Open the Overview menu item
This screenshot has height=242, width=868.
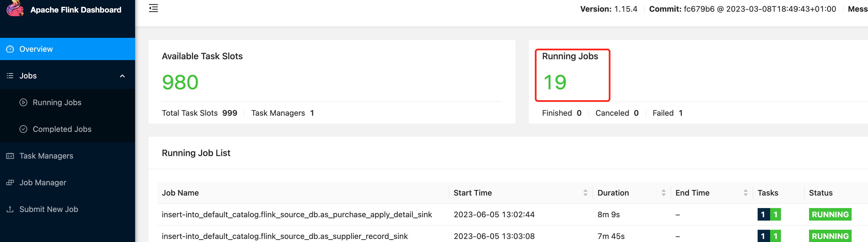click(36, 49)
